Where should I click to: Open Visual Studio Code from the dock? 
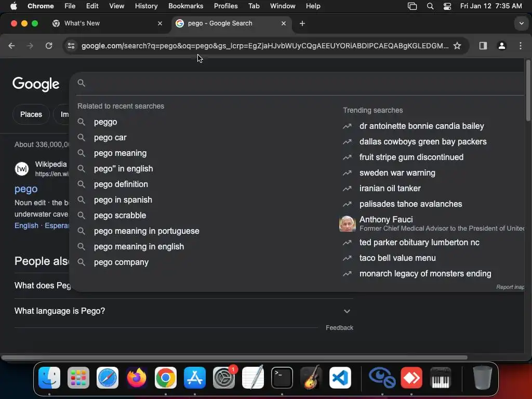click(340, 378)
